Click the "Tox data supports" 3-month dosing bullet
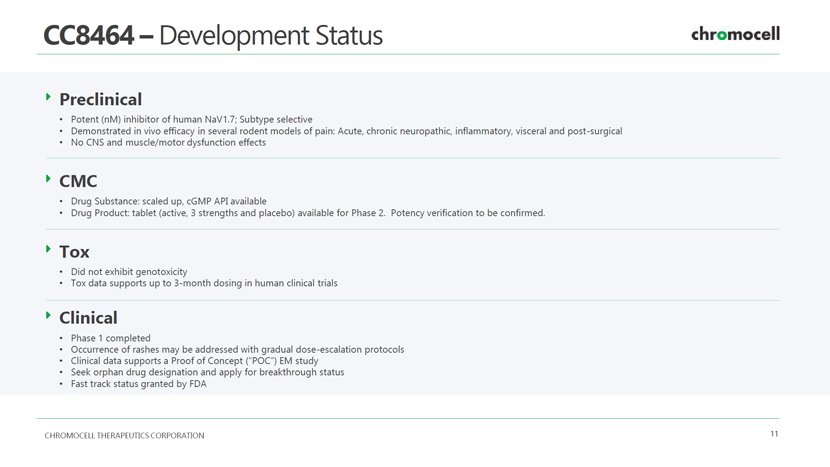 pyautogui.click(x=204, y=283)
